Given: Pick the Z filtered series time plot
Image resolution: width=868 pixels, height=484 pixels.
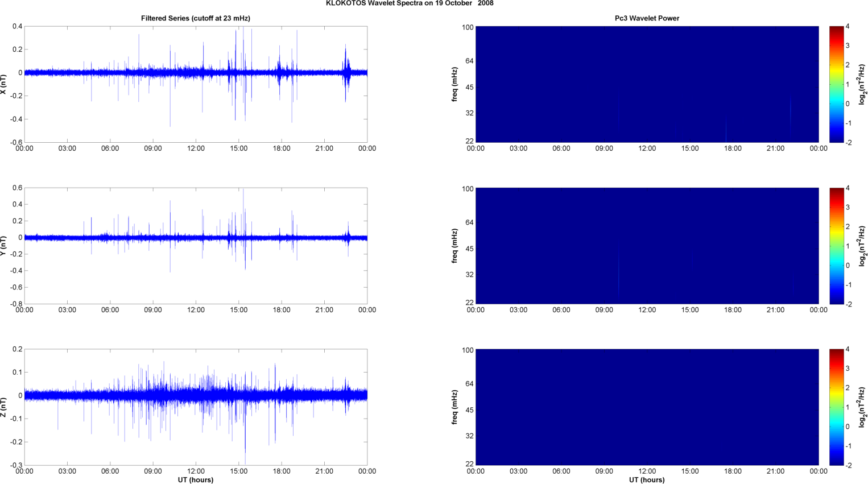Looking at the screenshot, I should [196, 407].
